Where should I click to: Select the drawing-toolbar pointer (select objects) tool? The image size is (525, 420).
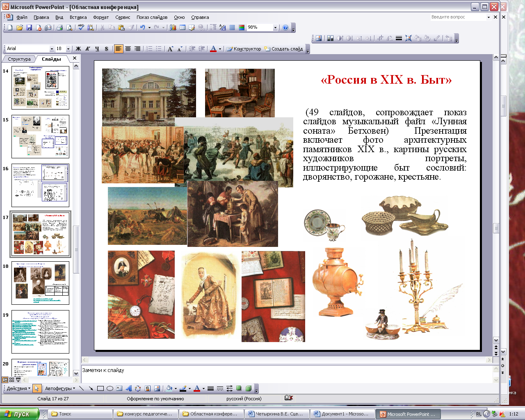pos(37,388)
